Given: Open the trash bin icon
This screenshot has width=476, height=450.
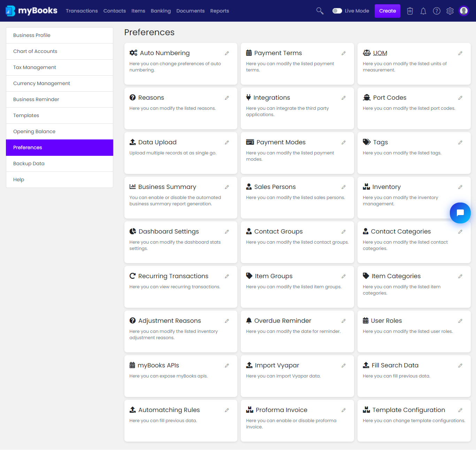Looking at the screenshot, I should click(410, 11).
